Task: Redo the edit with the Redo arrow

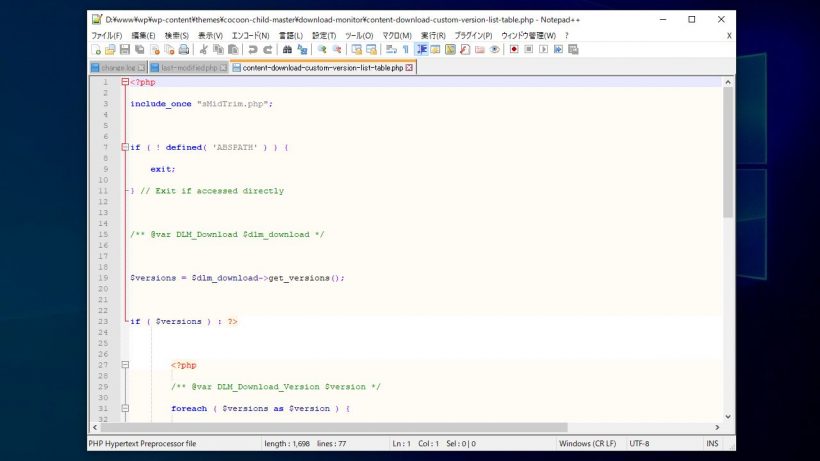Action: pos(267,50)
